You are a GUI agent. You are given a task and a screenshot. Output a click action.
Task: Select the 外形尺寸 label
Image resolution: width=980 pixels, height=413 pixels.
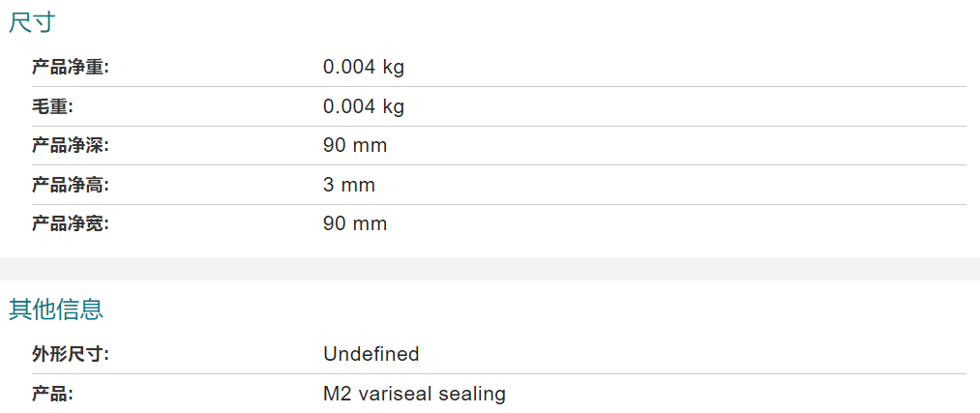click(x=70, y=354)
